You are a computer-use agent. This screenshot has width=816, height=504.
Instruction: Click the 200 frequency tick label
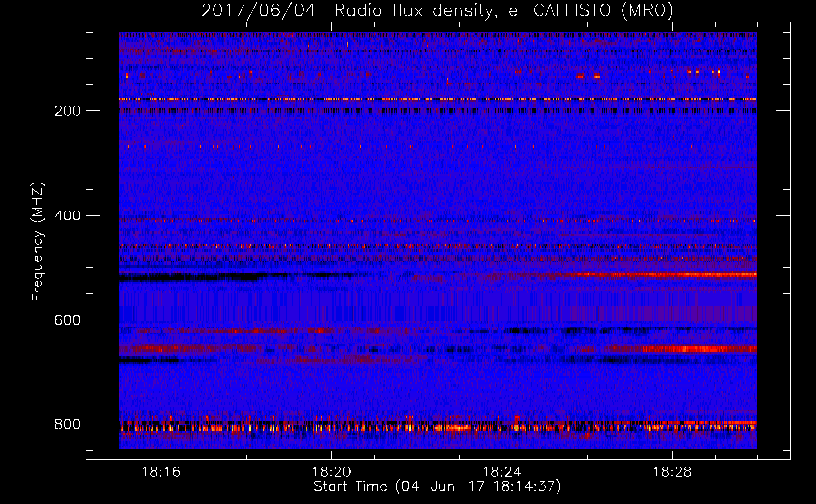point(68,111)
